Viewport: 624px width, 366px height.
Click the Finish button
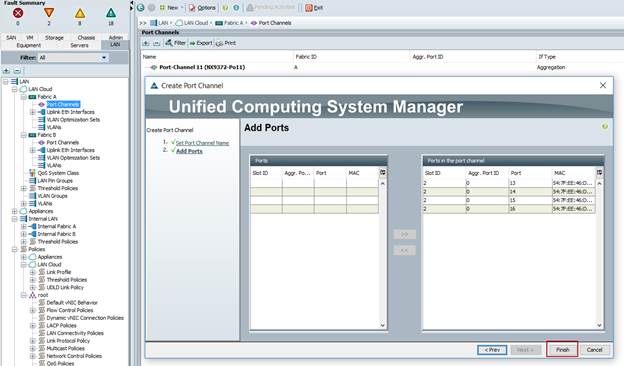(x=562, y=349)
